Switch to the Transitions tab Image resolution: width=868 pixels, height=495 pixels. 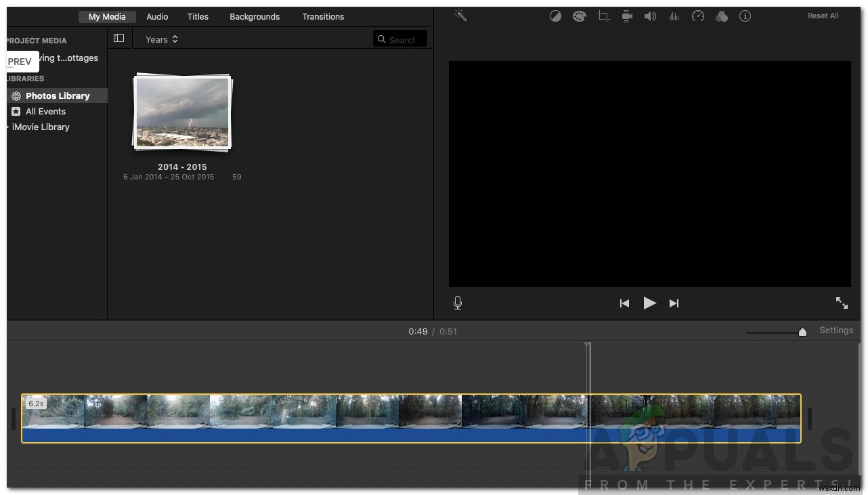click(x=323, y=16)
